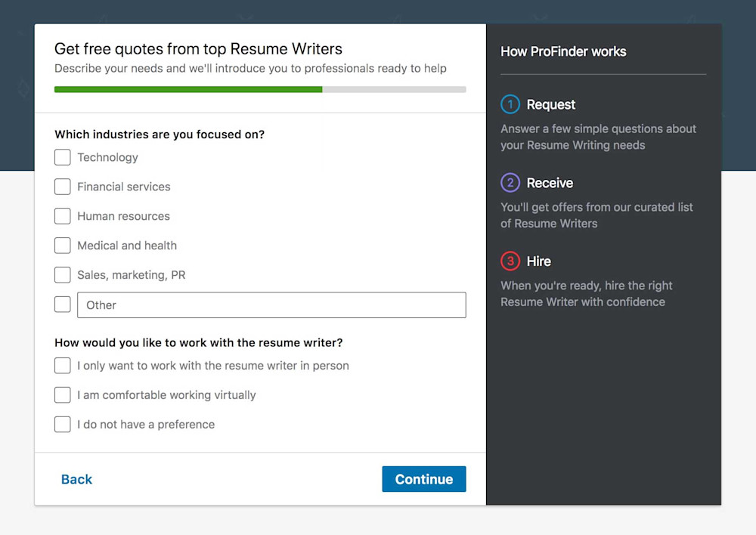Click 'How ProFinder works' heading
Screen dimensions: 756x535
(563, 51)
